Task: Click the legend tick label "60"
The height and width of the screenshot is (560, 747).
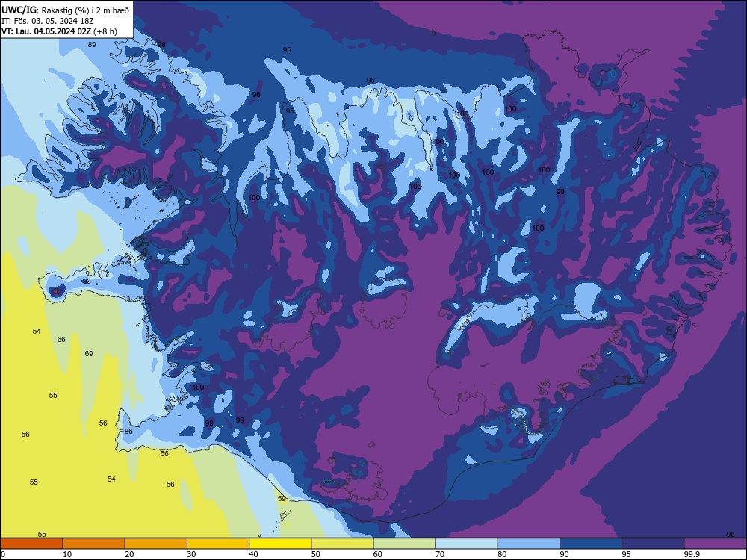Action: [378, 554]
